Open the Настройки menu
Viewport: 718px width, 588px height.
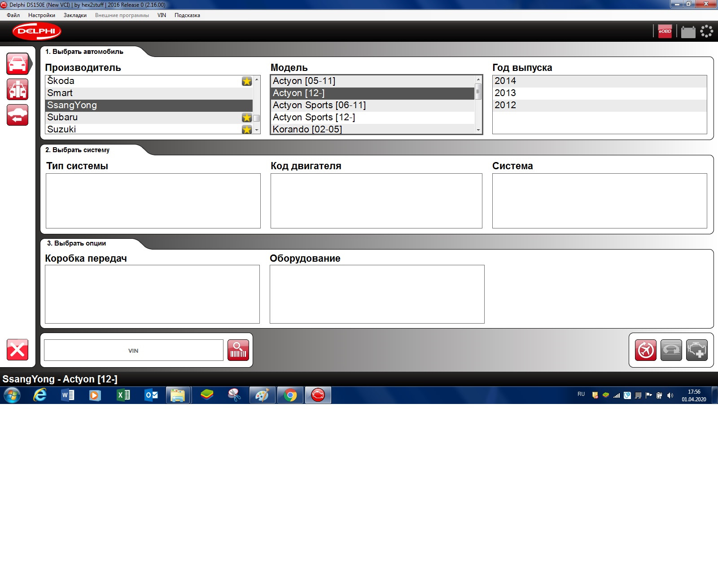42,15
